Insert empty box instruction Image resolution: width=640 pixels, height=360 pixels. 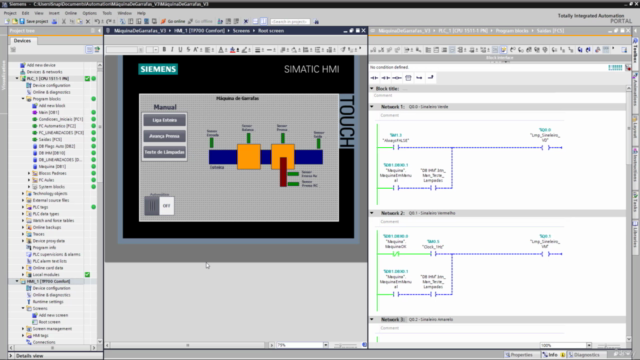408,78
